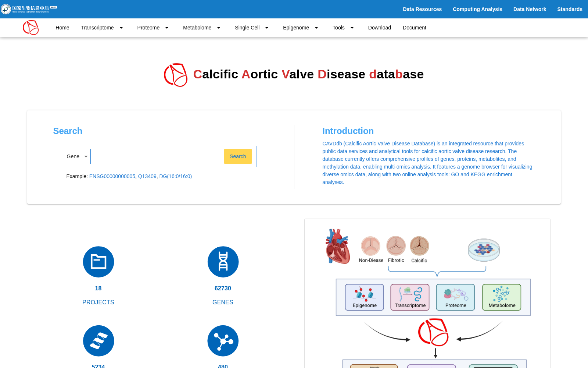Screen dimensions: 588x368
Task: Click the Introduction heading
Action: [348, 131]
